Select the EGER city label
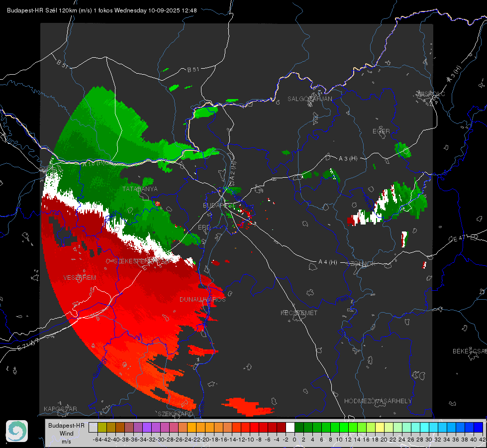Image resolution: width=487 pixels, height=448 pixels. pos(381,131)
